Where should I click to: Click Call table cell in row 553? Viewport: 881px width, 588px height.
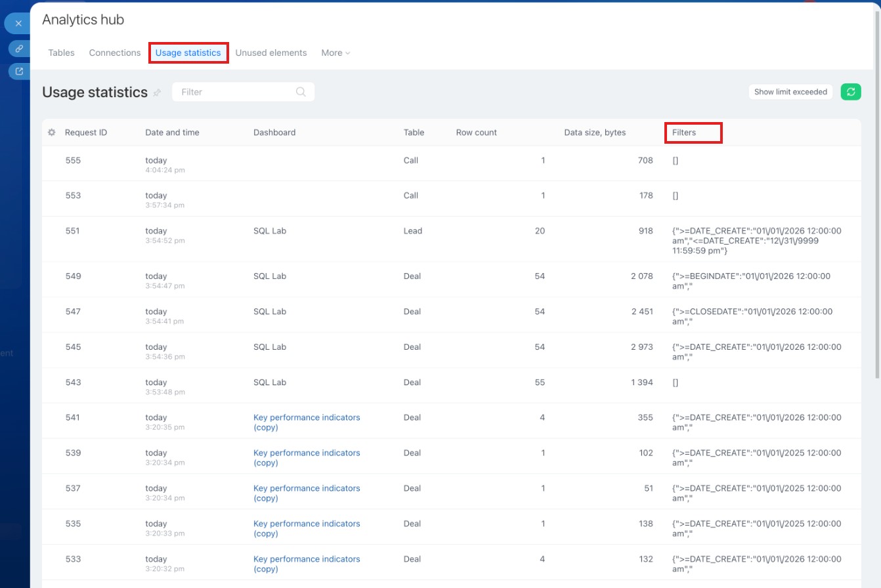[x=411, y=196]
